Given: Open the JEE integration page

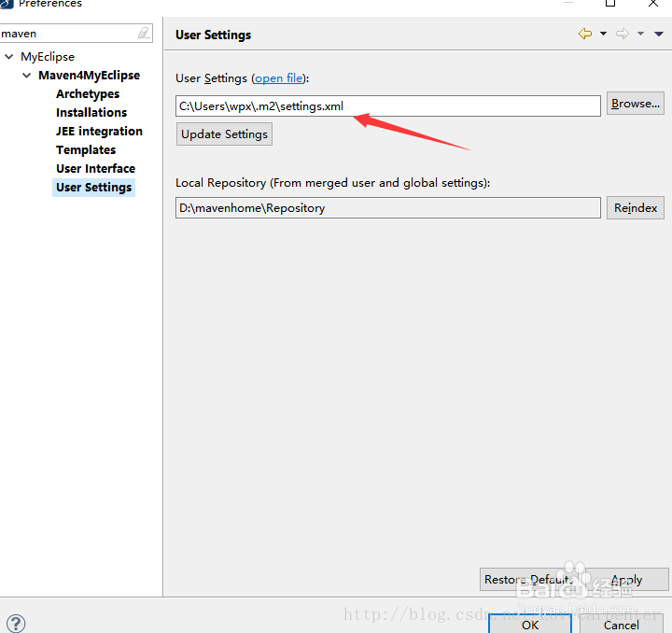Looking at the screenshot, I should (x=99, y=131).
